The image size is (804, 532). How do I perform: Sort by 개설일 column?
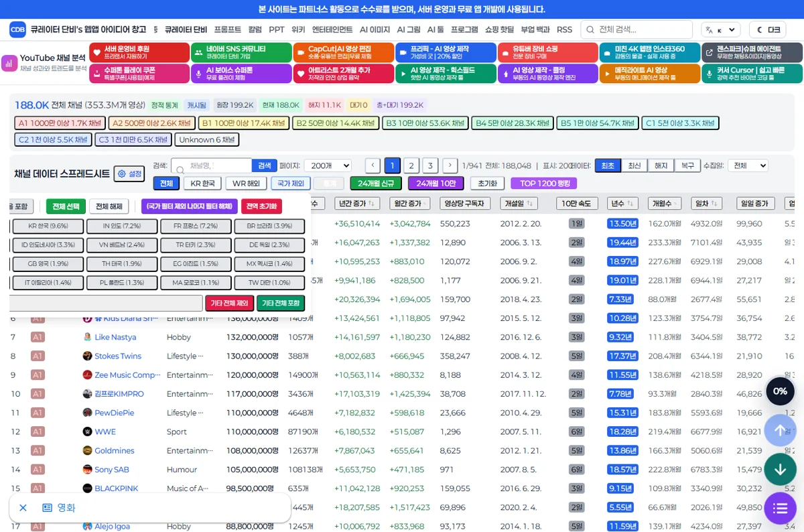point(519,203)
